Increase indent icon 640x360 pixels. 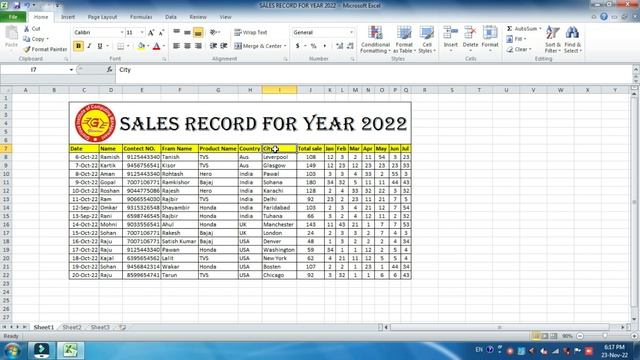(x=224, y=46)
